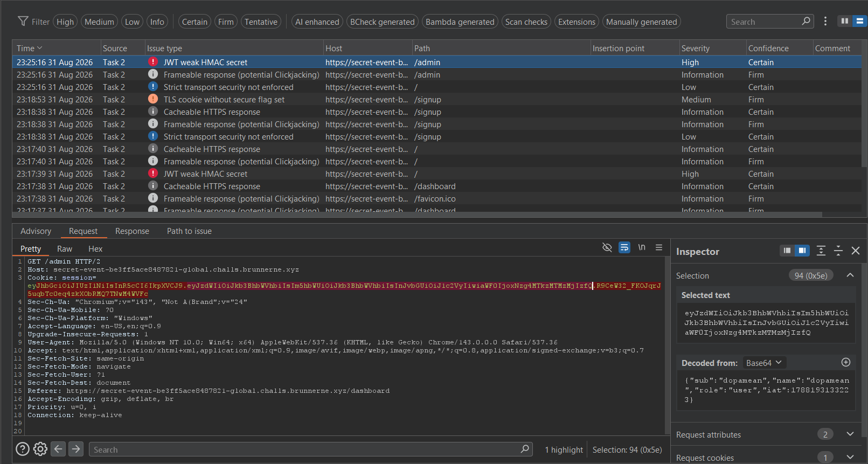Image resolution: width=868 pixels, height=464 pixels.
Task: Toggle the show newline \n characters button
Action: click(642, 247)
